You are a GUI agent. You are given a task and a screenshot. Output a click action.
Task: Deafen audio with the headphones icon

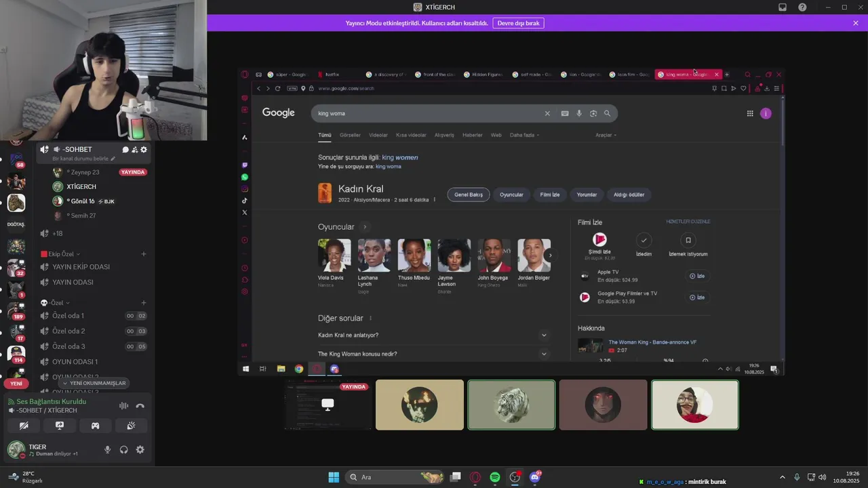pyautogui.click(x=123, y=449)
